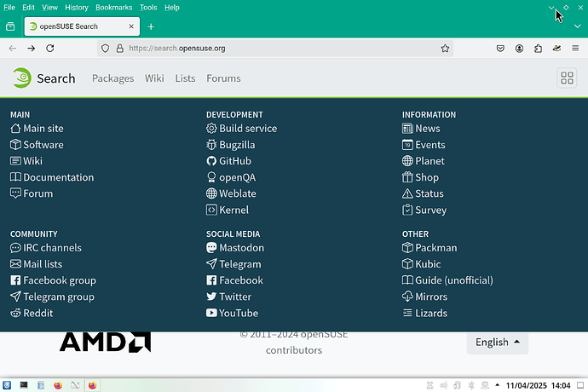Open the Kubic link

[422, 264]
